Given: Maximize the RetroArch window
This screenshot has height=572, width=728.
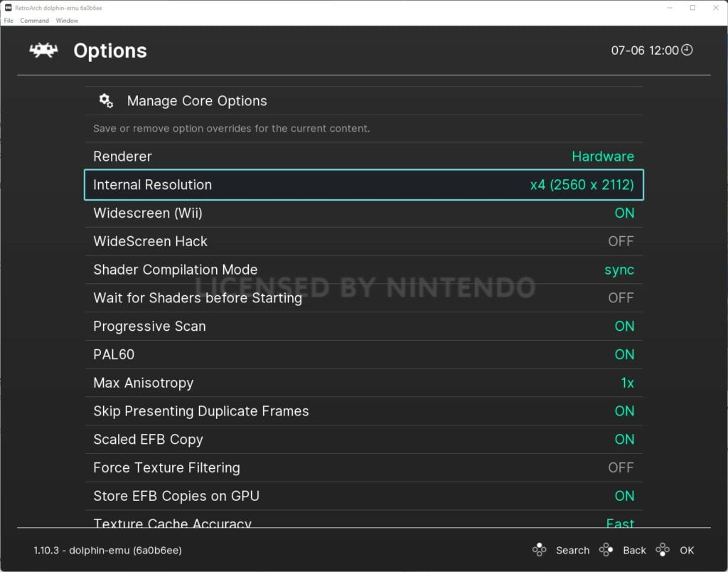Looking at the screenshot, I should (692, 8).
